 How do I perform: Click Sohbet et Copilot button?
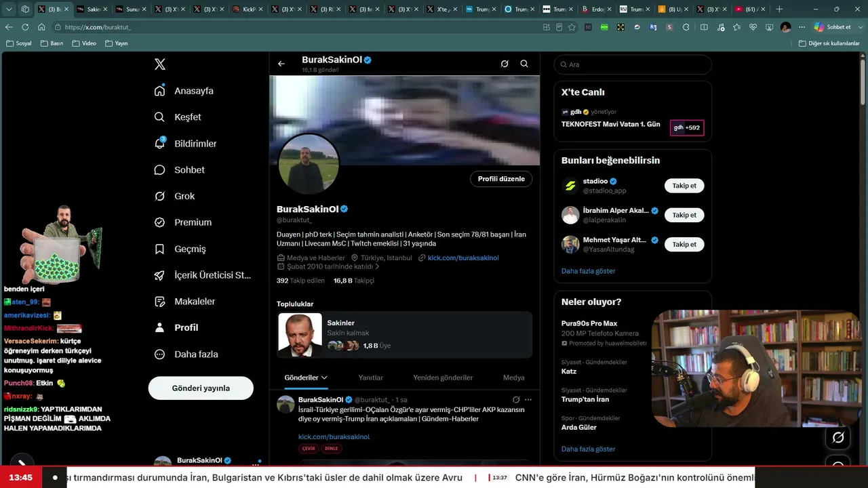[x=832, y=27]
